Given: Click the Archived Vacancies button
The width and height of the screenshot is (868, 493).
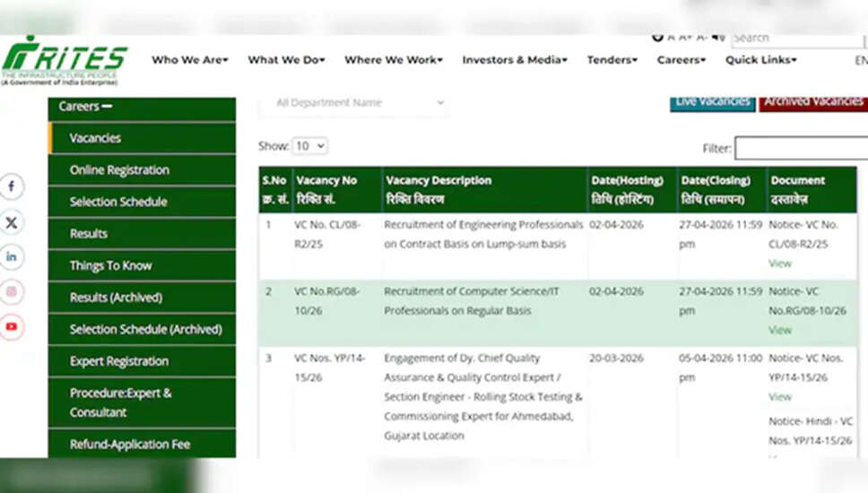Looking at the screenshot, I should pyautogui.click(x=812, y=101).
